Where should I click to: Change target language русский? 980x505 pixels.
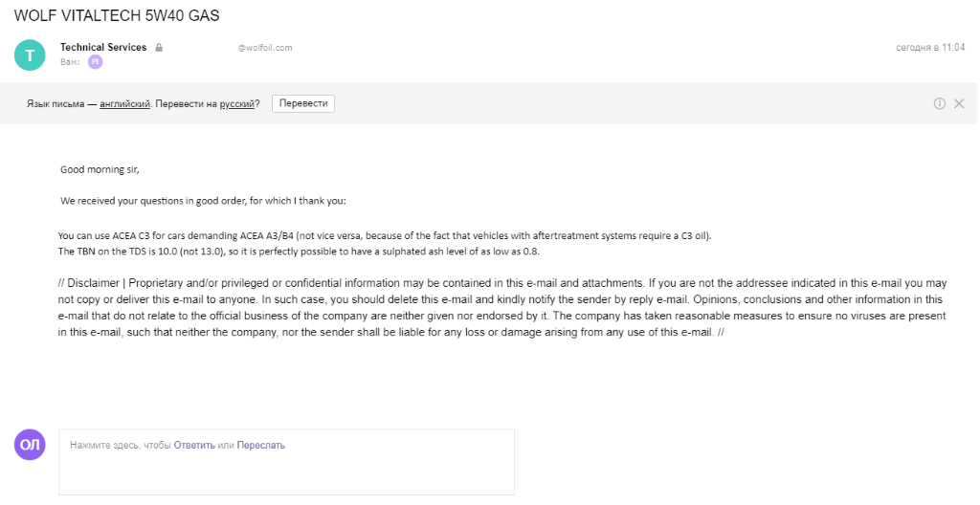pyautogui.click(x=237, y=103)
